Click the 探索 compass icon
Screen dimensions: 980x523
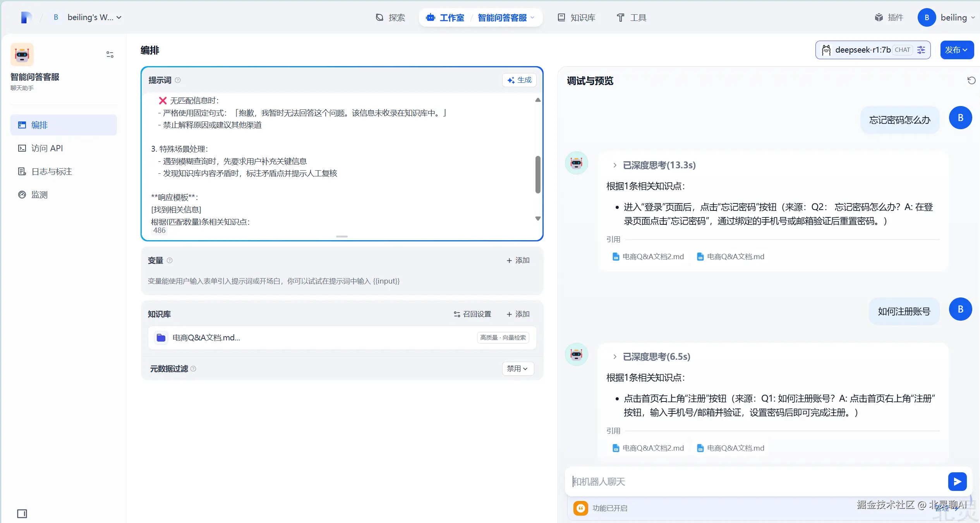(x=379, y=17)
